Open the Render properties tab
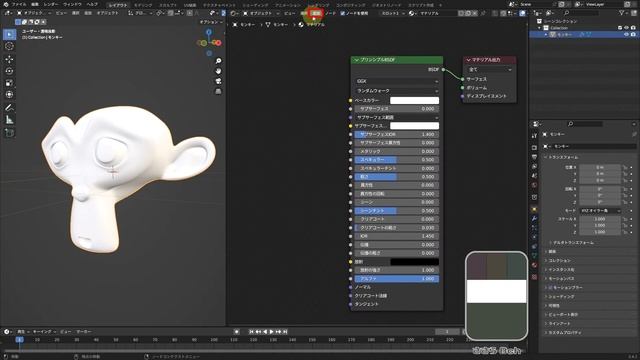The width and height of the screenshot is (640, 360). tap(535, 147)
